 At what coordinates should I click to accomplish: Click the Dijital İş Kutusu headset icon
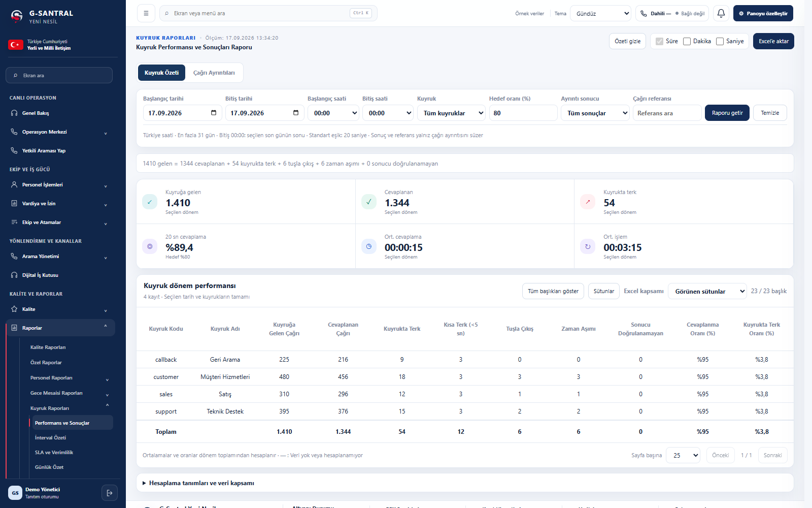click(x=14, y=275)
